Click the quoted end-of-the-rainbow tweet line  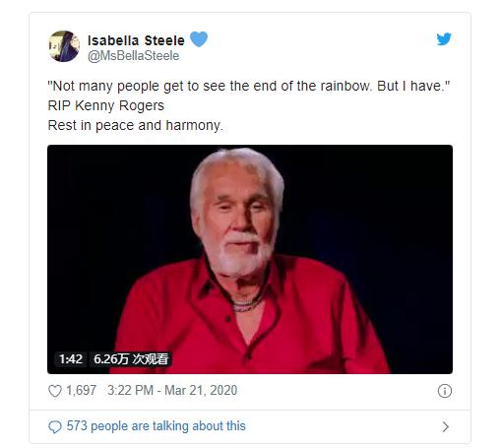[249, 87]
